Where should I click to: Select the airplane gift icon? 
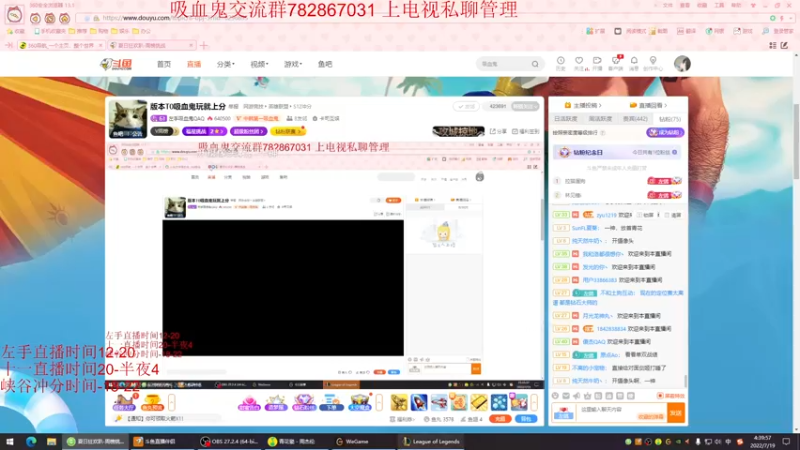(x=439, y=402)
